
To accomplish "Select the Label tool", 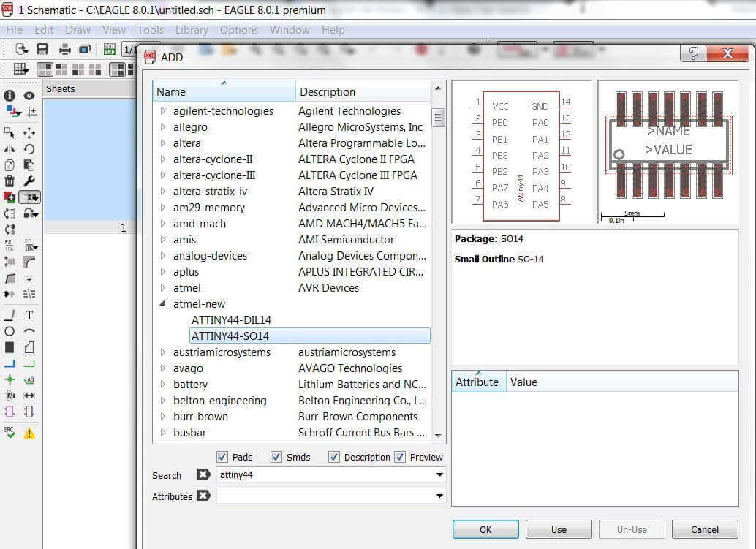I will pyautogui.click(x=29, y=379).
